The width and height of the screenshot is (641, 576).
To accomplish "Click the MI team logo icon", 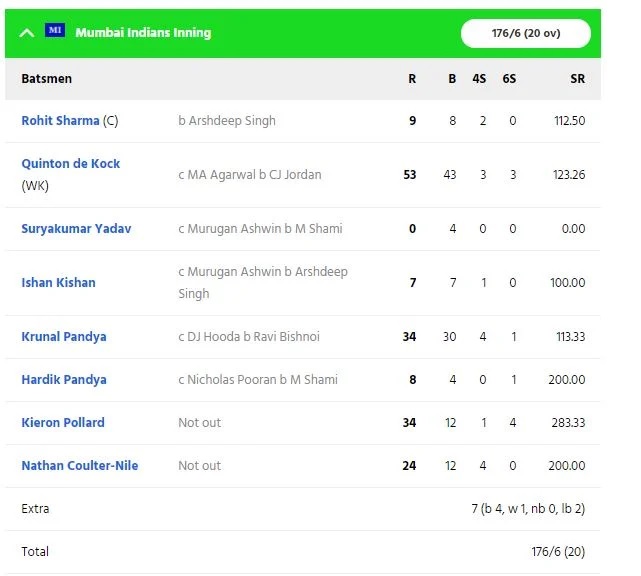I will tap(56, 32).
